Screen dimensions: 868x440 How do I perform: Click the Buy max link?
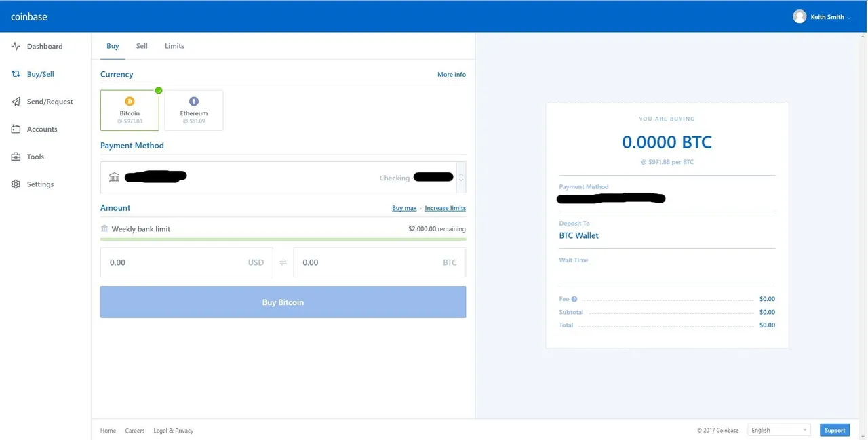pos(404,208)
